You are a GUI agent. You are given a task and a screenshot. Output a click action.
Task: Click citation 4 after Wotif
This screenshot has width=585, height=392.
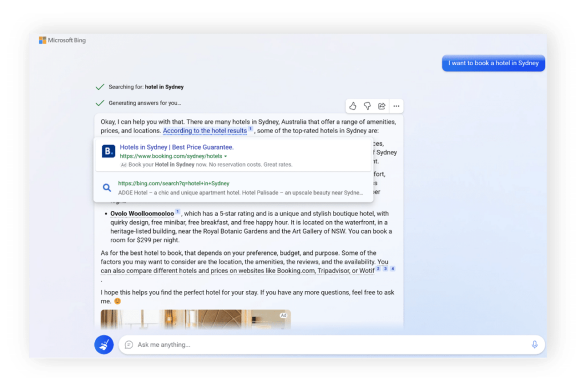(392, 269)
